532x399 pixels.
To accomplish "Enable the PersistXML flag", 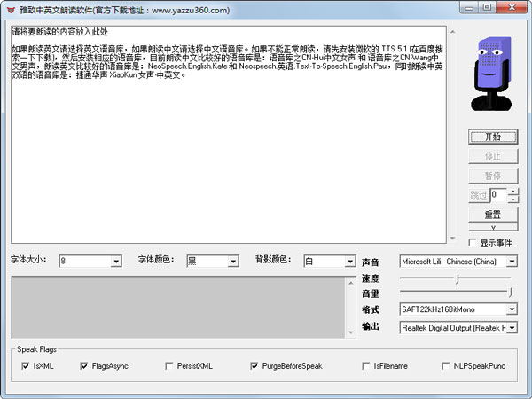I will (x=169, y=365).
